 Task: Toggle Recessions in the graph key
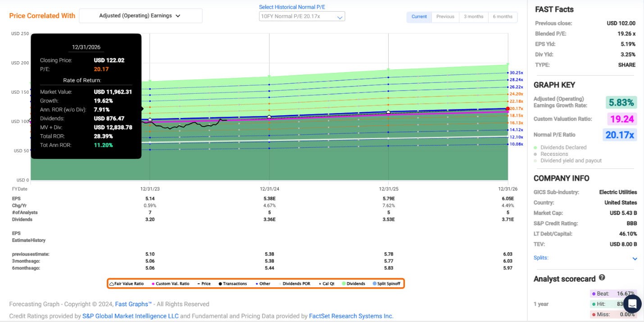click(x=554, y=154)
